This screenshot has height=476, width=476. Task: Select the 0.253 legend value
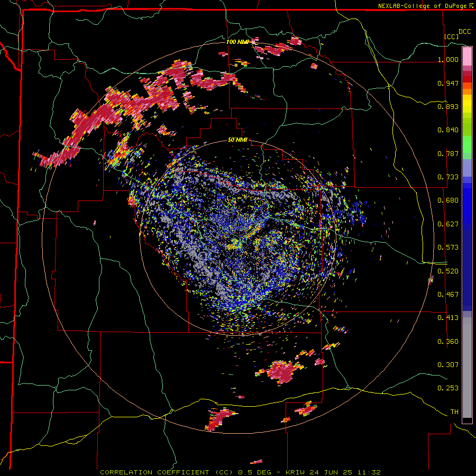448,388
